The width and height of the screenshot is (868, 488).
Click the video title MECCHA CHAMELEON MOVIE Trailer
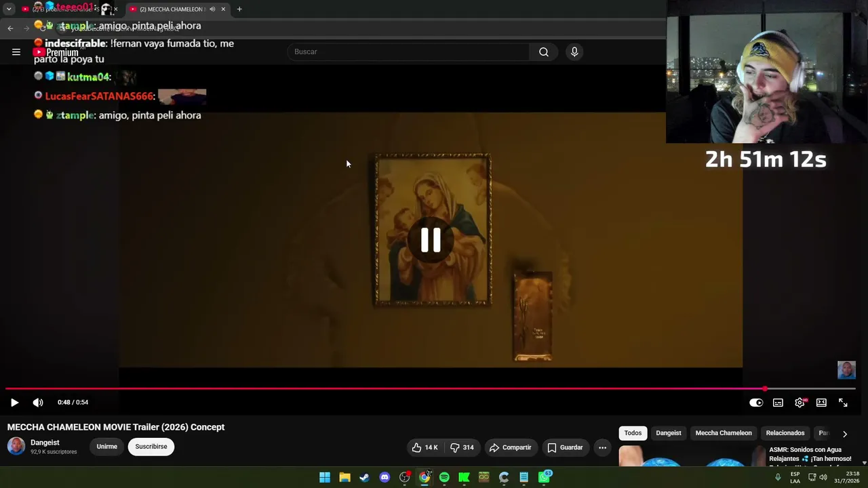pos(116,427)
